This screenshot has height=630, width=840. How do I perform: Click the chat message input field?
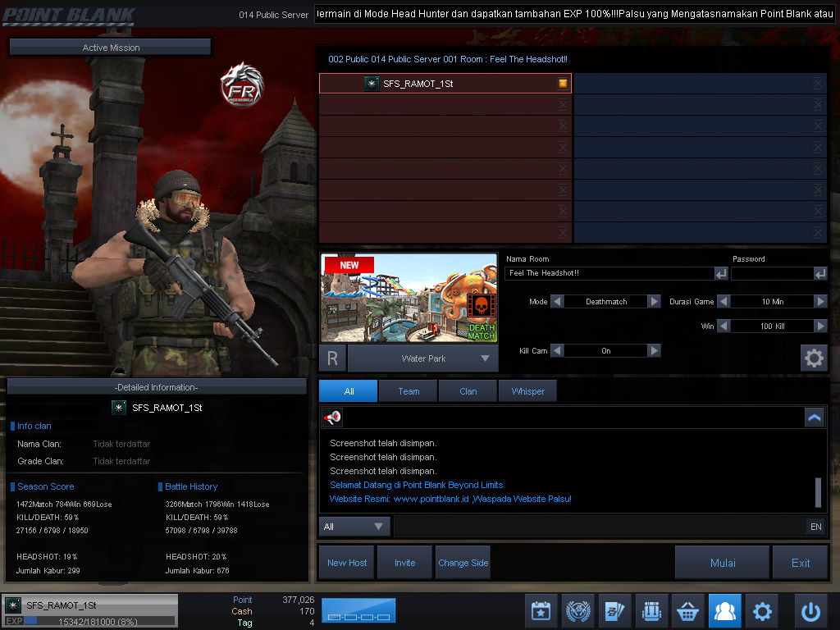tap(600, 527)
